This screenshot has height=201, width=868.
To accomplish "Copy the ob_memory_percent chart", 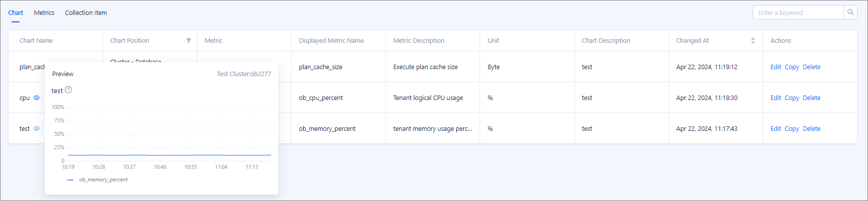I will (x=792, y=129).
